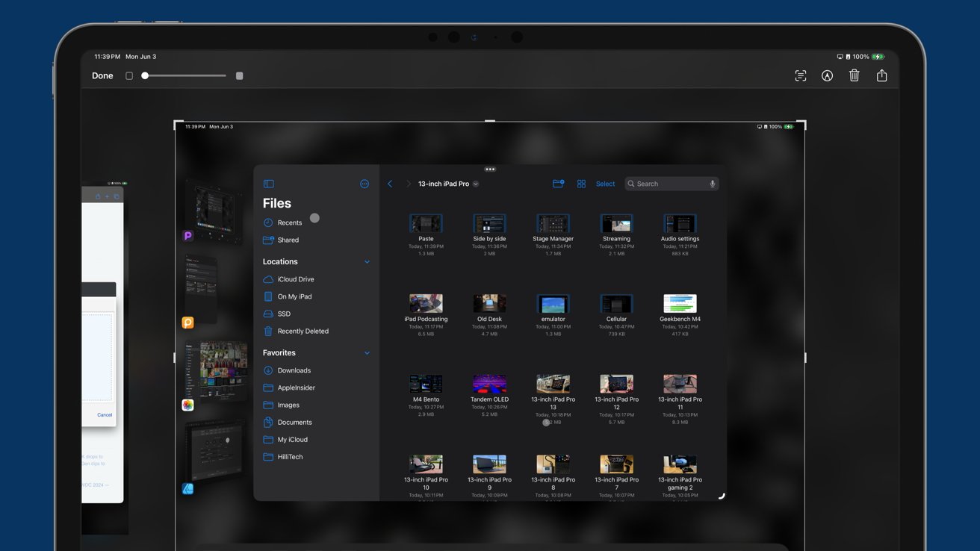Open the emulator file

(x=553, y=303)
